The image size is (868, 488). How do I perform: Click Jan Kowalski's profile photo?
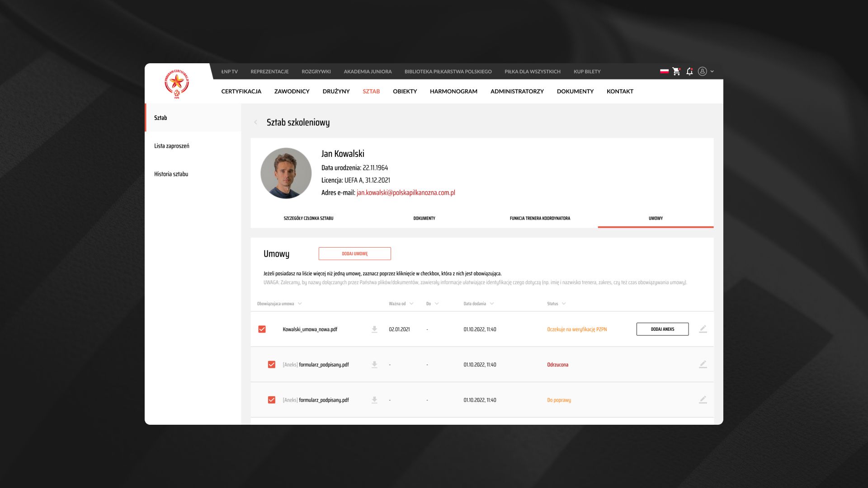pyautogui.click(x=286, y=174)
